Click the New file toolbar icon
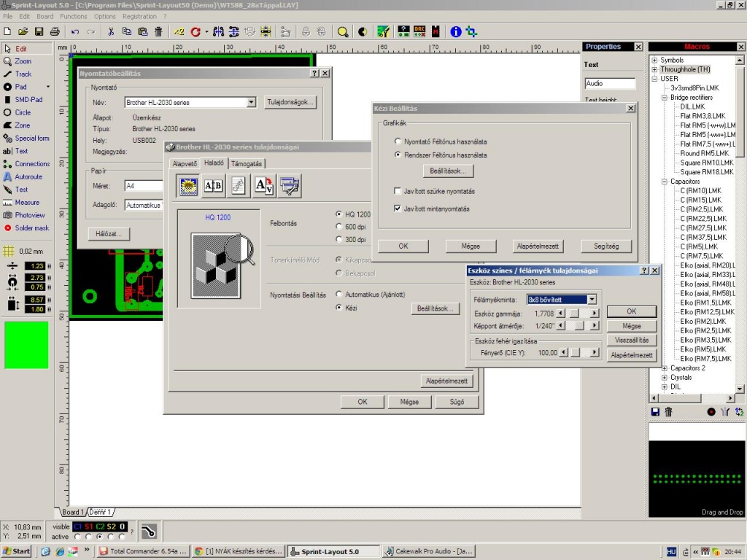Viewport: 747px width, 560px height. [7, 32]
